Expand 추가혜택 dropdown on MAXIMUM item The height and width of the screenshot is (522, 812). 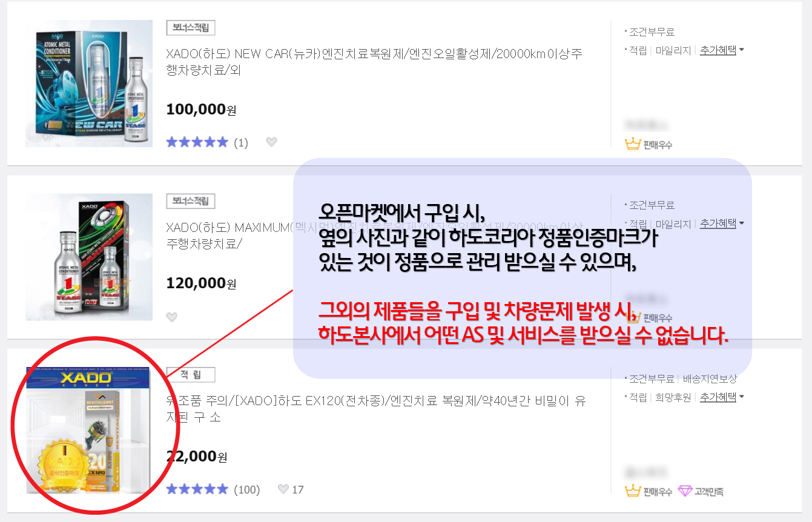[x=722, y=223]
